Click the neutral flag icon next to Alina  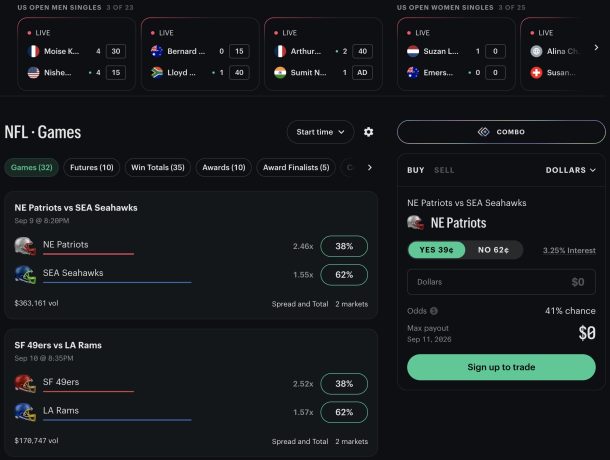536,51
